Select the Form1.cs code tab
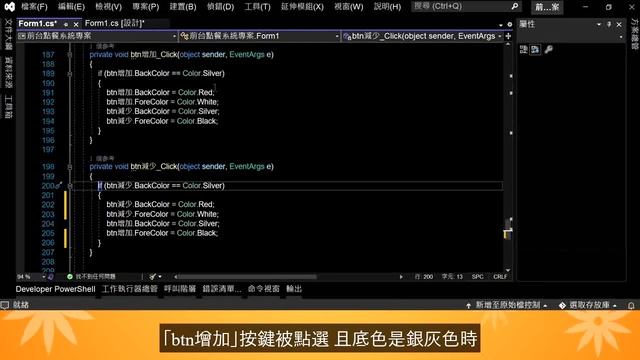Viewport: 640px width, 360px height. [38, 24]
